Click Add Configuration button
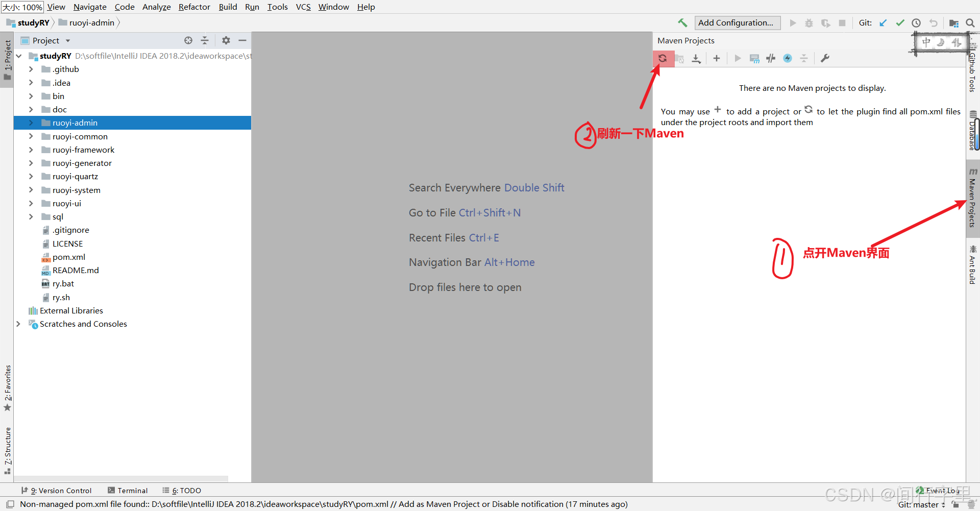Viewport: 980px width, 511px height. click(x=737, y=23)
